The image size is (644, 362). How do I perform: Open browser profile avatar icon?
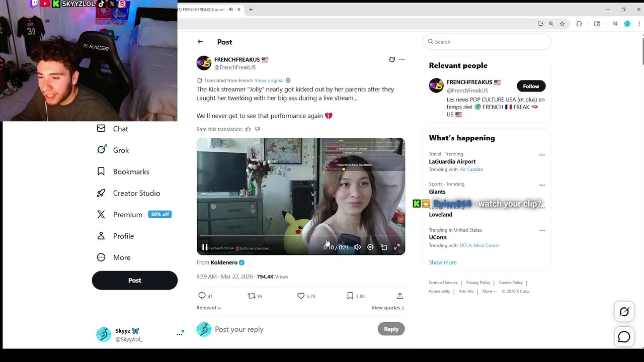(627, 24)
